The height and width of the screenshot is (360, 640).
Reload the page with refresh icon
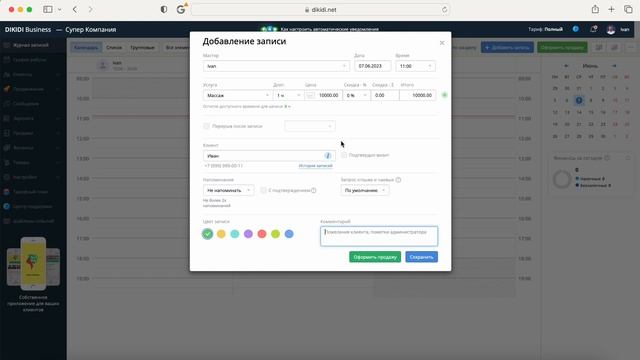[444, 9]
